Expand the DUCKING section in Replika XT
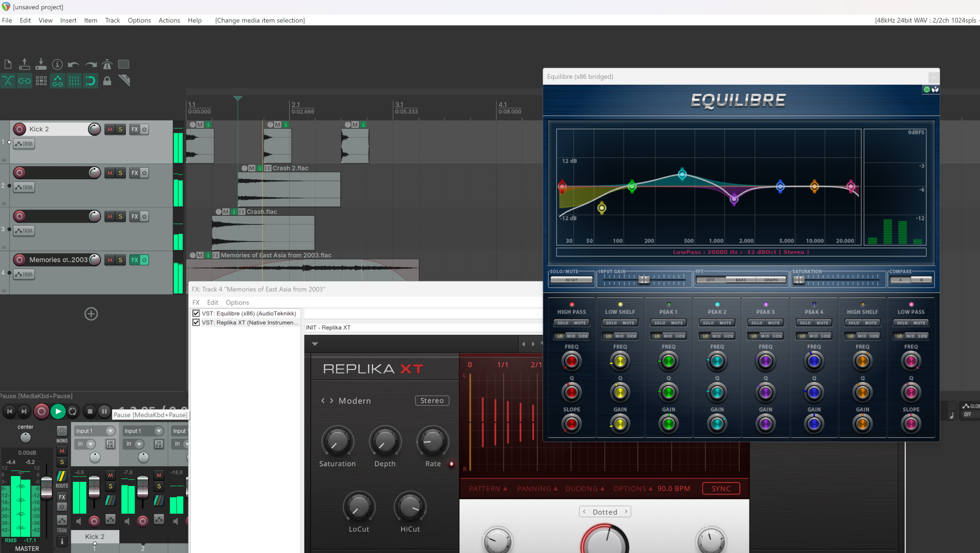Viewport: 980px width, 553px height. (x=585, y=488)
